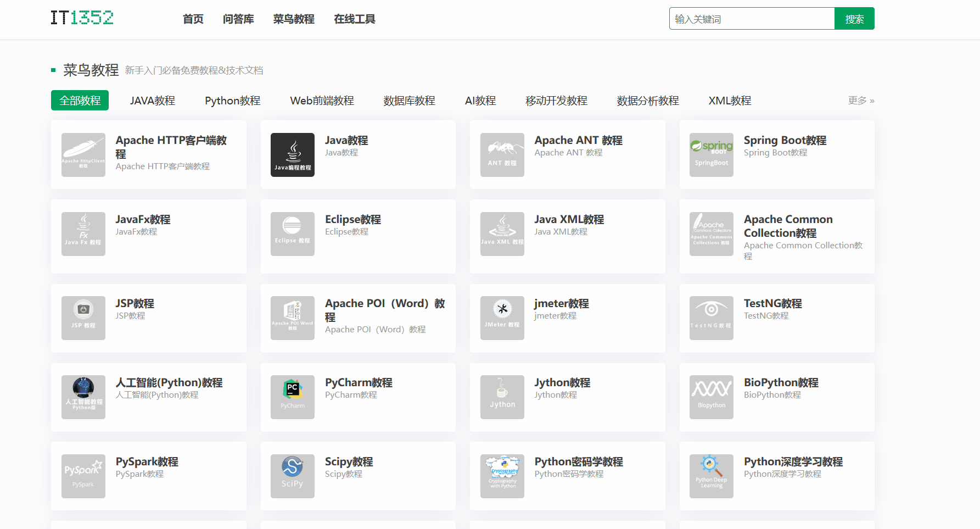Open the PySpark教程 title link

pos(147,461)
